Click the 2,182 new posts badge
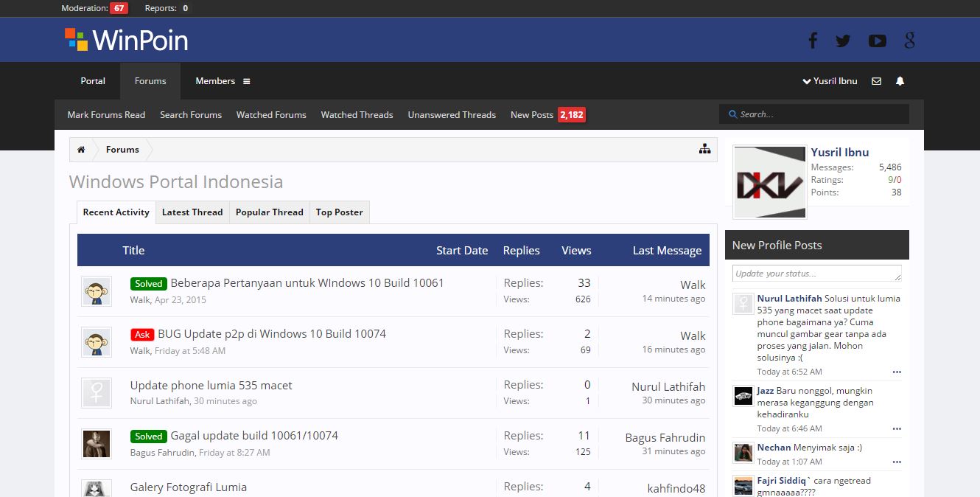The width and height of the screenshot is (980, 497). click(572, 114)
